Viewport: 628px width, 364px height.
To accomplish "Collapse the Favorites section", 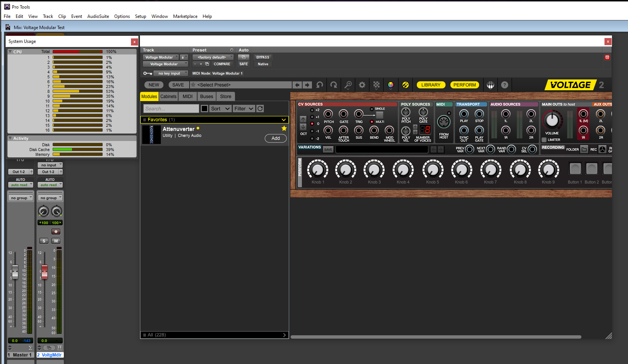I will point(284,120).
